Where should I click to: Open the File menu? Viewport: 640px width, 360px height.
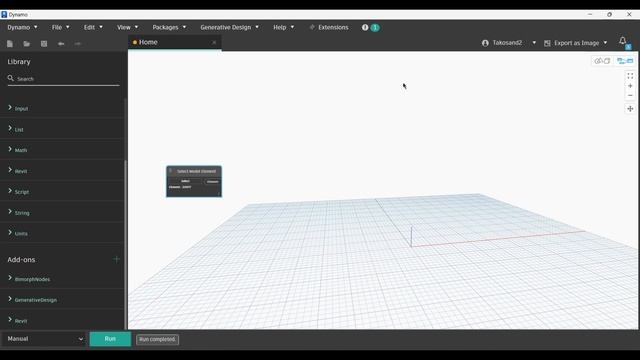point(60,27)
